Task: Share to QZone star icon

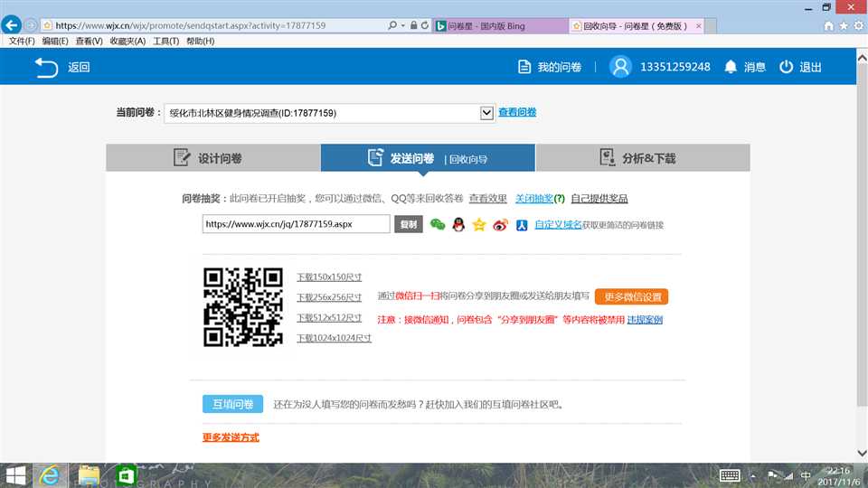Action: (479, 225)
